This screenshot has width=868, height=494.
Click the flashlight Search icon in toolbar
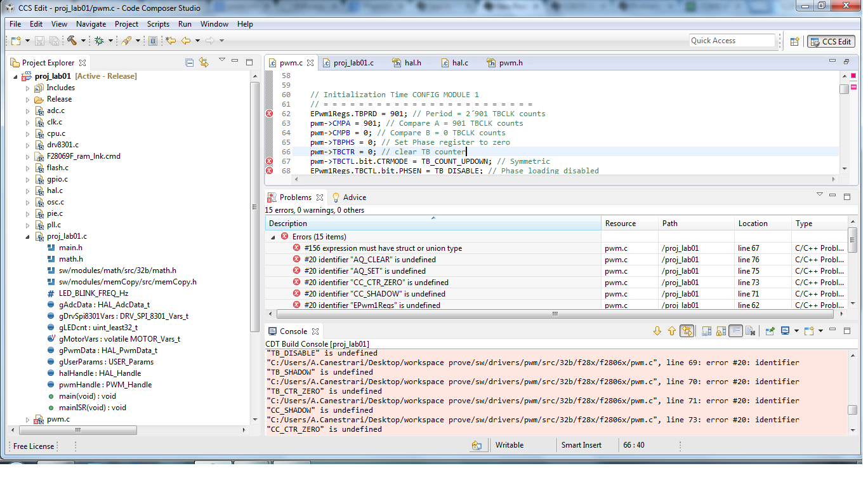(126, 41)
